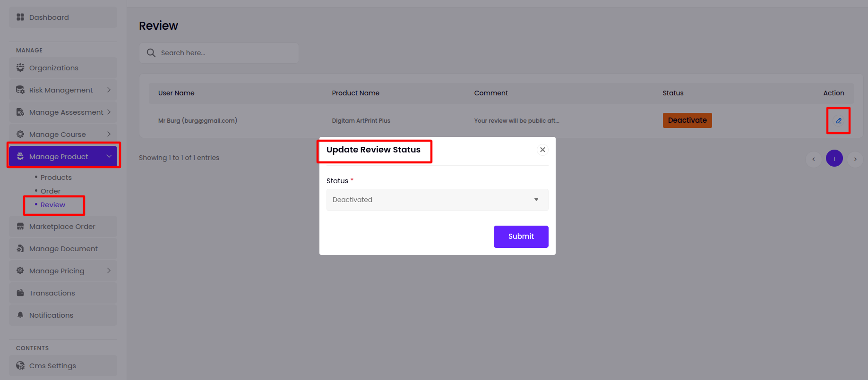
Task: Open Products under Manage Product
Action: (x=56, y=177)
